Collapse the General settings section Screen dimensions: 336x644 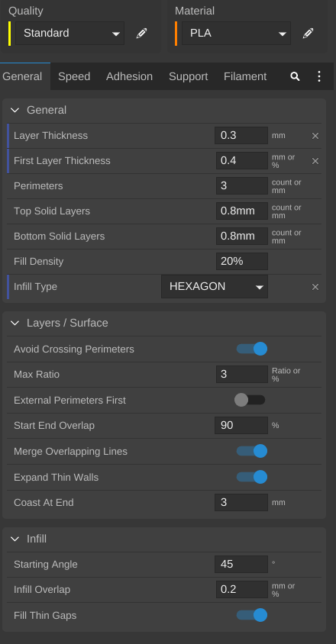[x=15, y=110]
